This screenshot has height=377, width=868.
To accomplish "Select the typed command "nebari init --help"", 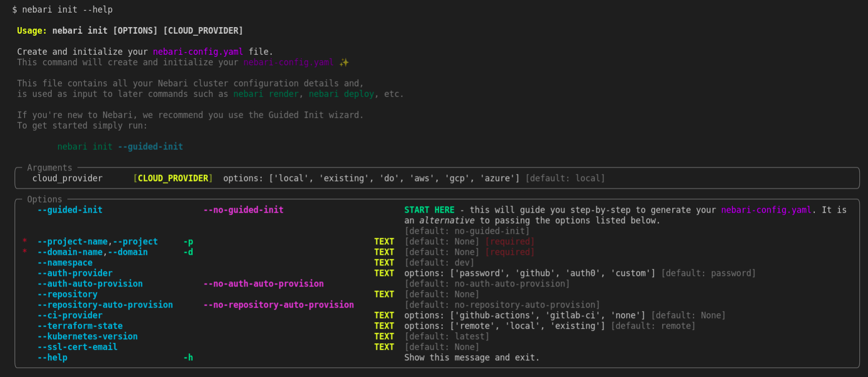I will click(x=67, y=10).
